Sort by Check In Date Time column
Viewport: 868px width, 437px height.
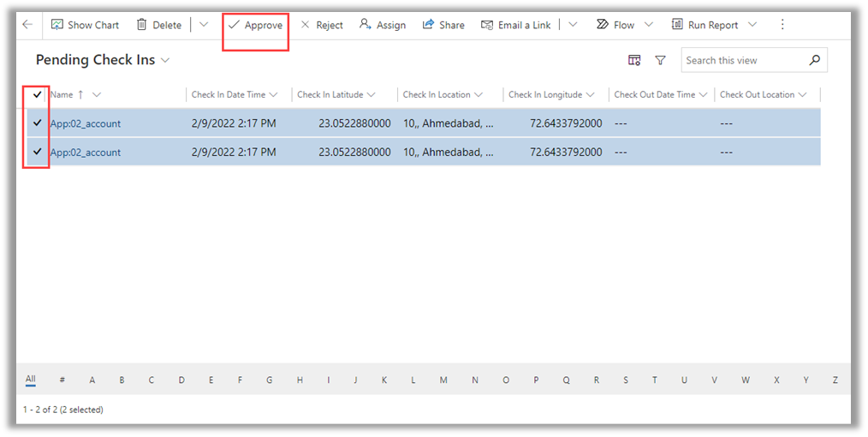click(x=229, y=94)
